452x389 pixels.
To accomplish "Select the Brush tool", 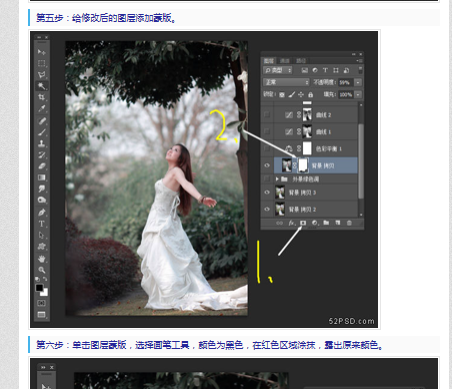I will 41,132.
